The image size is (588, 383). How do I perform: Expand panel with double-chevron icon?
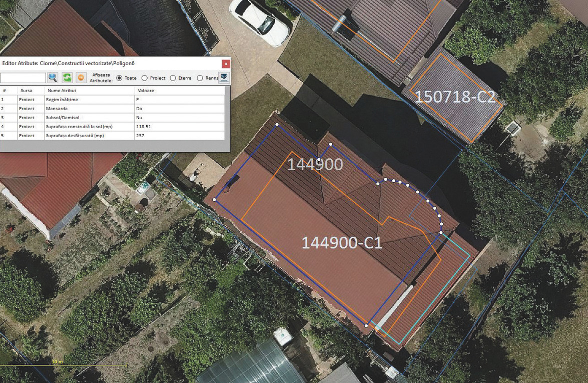[224, 77]
